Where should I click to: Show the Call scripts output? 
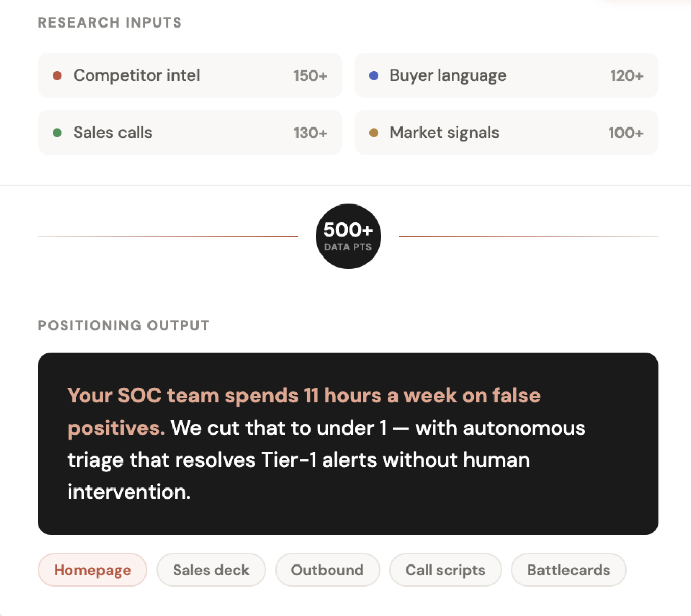pos(445,570)
